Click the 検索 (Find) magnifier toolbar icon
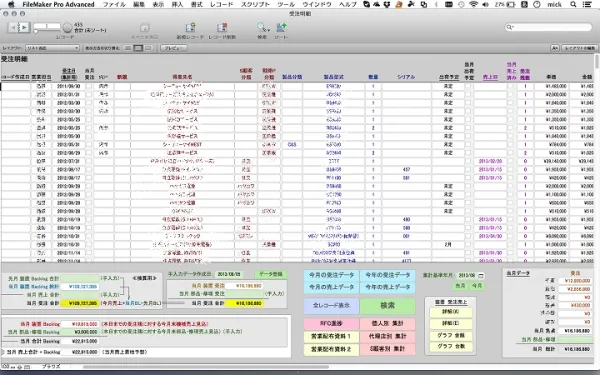The height and width of the screenshot is (375, 600). pos(261,27)
